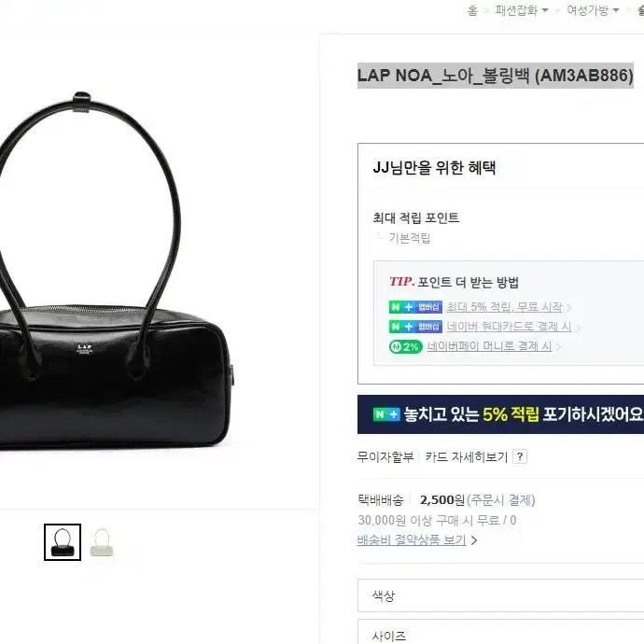Click the N+ 멤버십 badge on second tip
Screen dimensions: 644x644
(x=415, y=327)
